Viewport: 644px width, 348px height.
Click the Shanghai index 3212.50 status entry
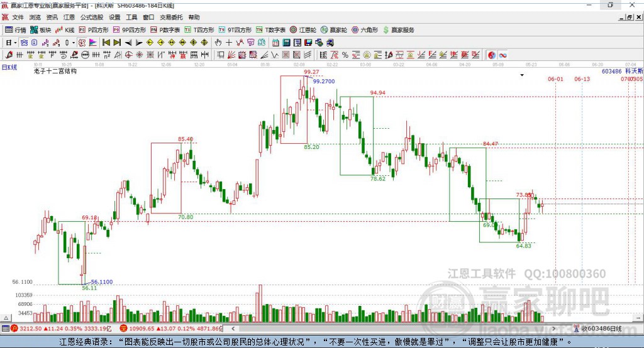click(x=61, y=329)
